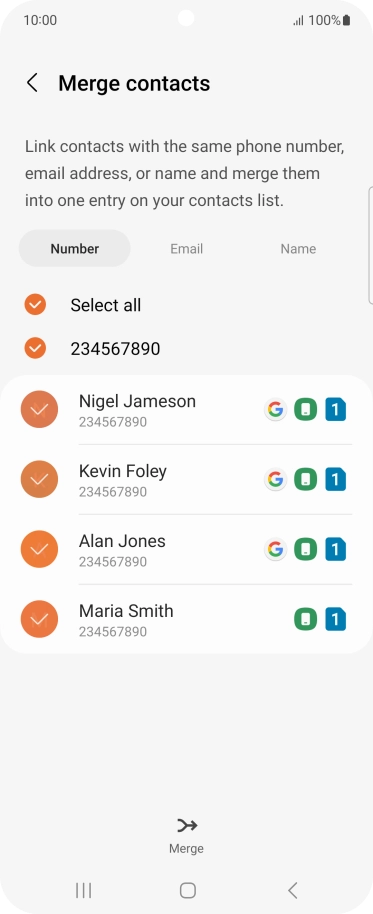Viewport: 373px width, 914px height.
Task: Tap the Alan Jones contact name
Action: point(122,541)
